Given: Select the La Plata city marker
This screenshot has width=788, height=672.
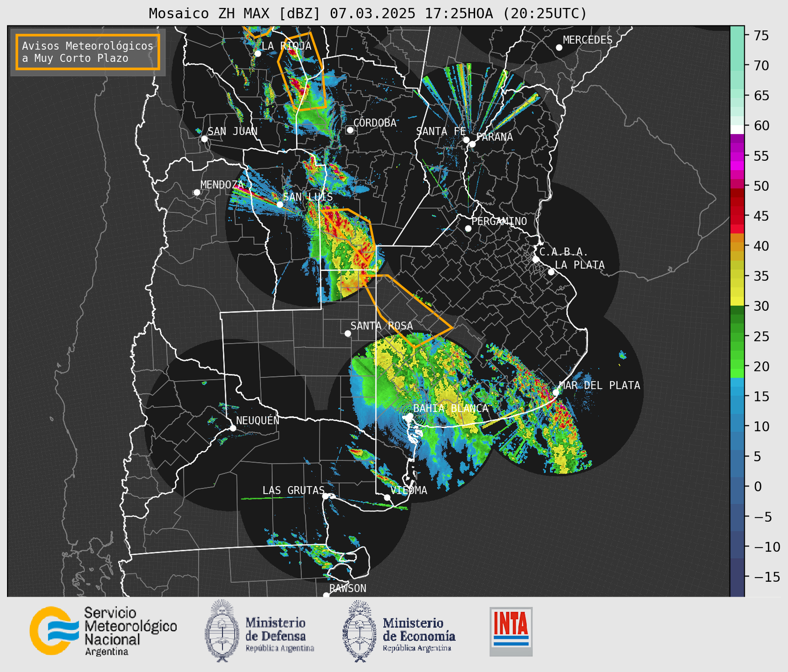Looking at the screenshot, I should tap(551, 272).
